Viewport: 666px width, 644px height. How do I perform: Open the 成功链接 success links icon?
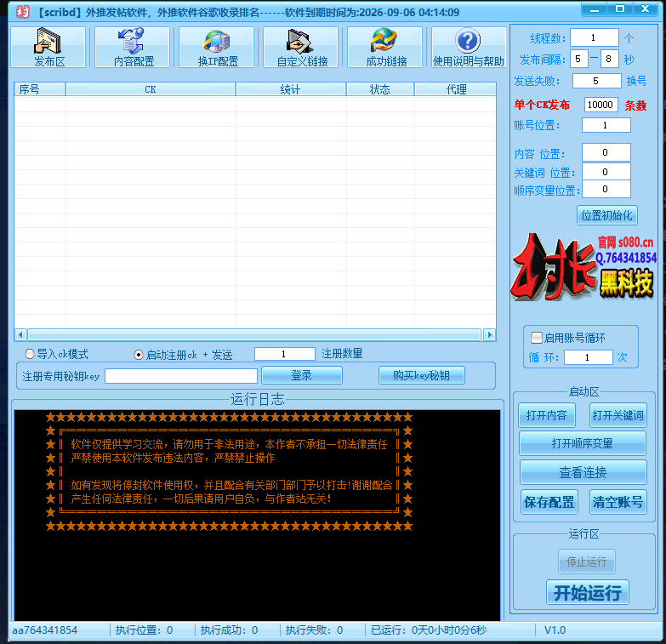pyautogui.click(x=385, y=47)
